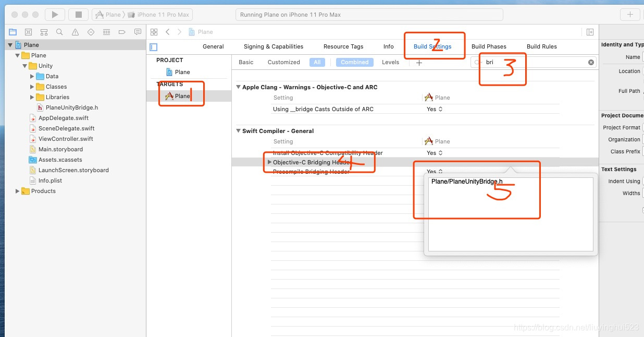Collapse the Plane project root disclosure triangle

pos(10,45)
